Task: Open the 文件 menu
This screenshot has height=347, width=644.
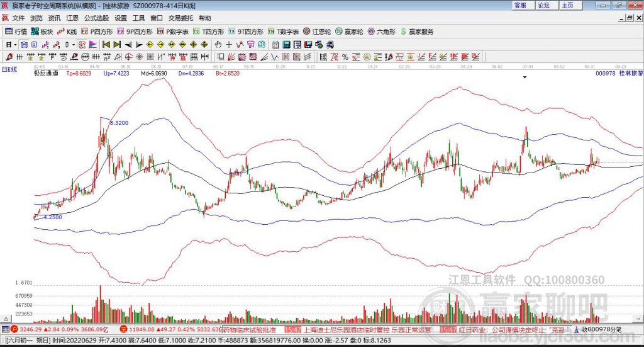Action: pyautogui.click(x=18, y=18)
